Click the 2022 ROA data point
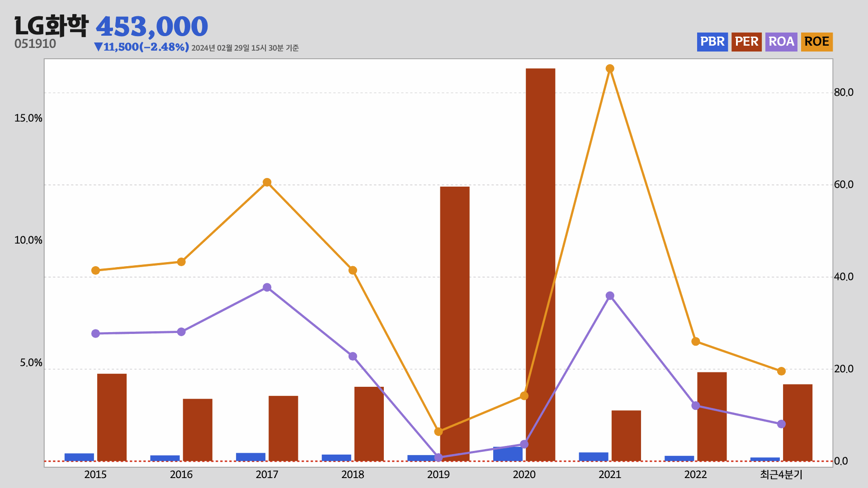Image resolution: width=868 pixels, height=488 pixels. [x=695, y=406]
